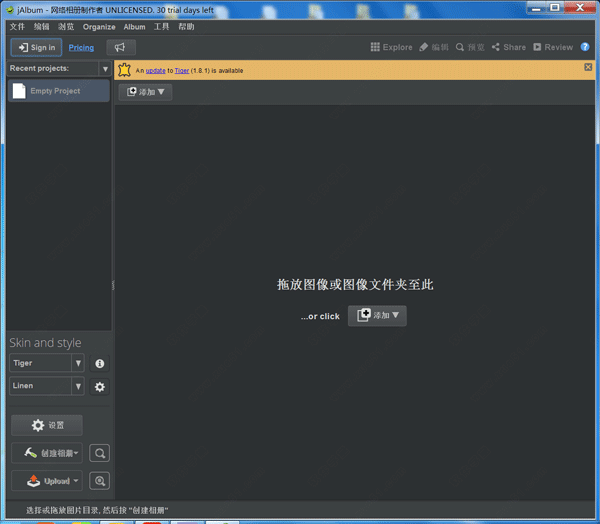Click the update link in notification
The width and height of the screenshot is (600, 524).
155,71
